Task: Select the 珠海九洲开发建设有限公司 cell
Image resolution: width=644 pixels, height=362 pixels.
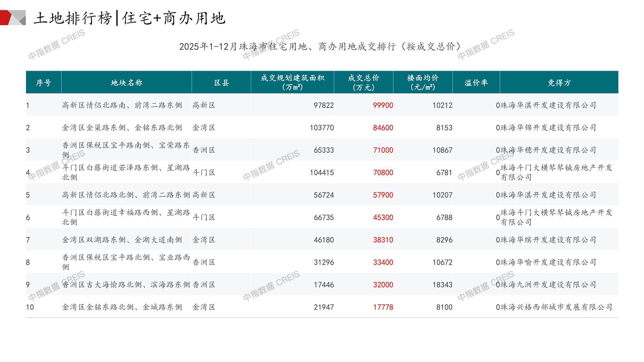Action: pyautogui.click(x=548, y=285)
